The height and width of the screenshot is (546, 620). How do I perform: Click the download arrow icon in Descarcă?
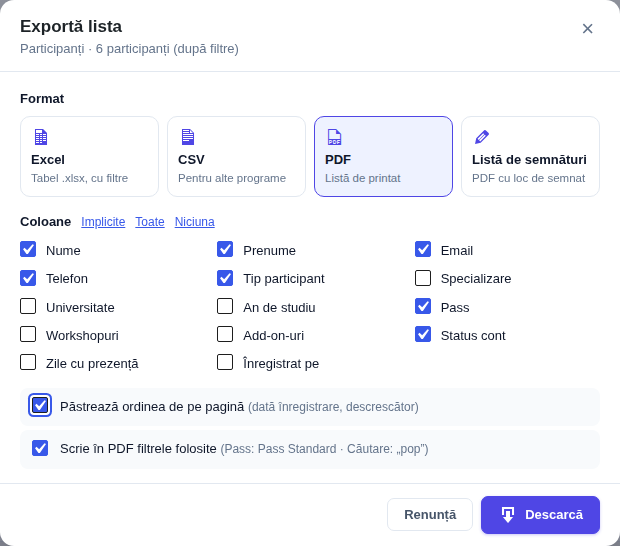click(x=508, y=515)
